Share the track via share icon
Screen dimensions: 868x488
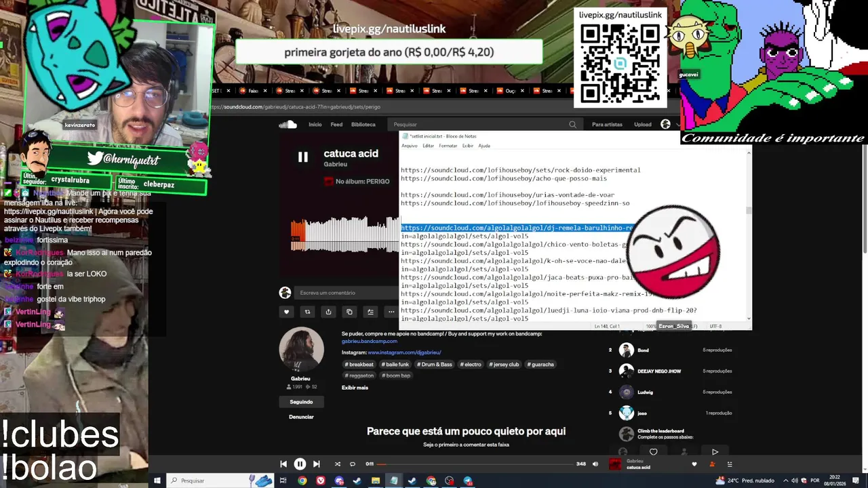328,312
